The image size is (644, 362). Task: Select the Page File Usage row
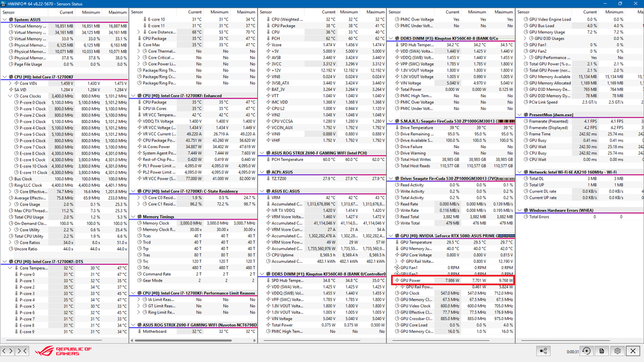tap(64, 64)
